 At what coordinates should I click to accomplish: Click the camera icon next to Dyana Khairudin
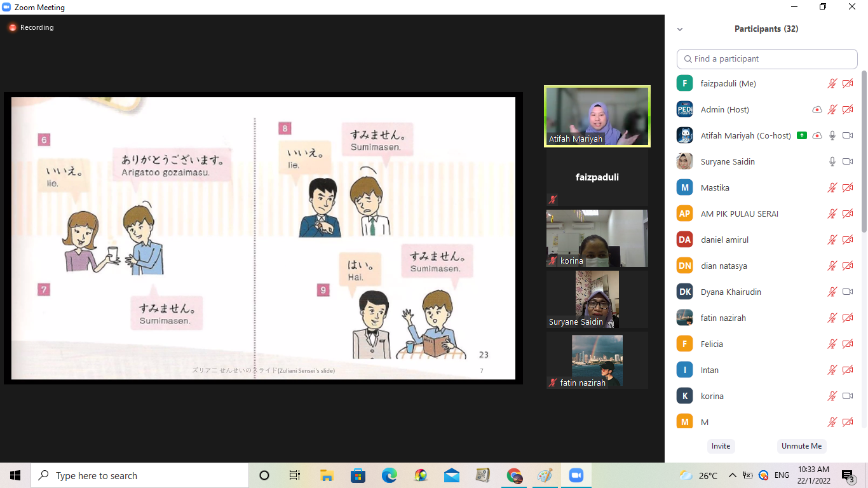tap(848, 292)
